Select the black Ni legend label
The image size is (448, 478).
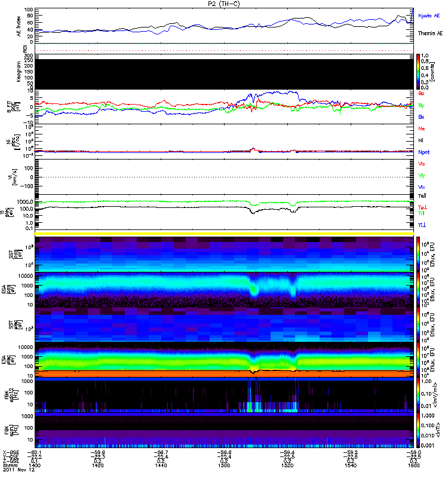(x=421, y=140)
